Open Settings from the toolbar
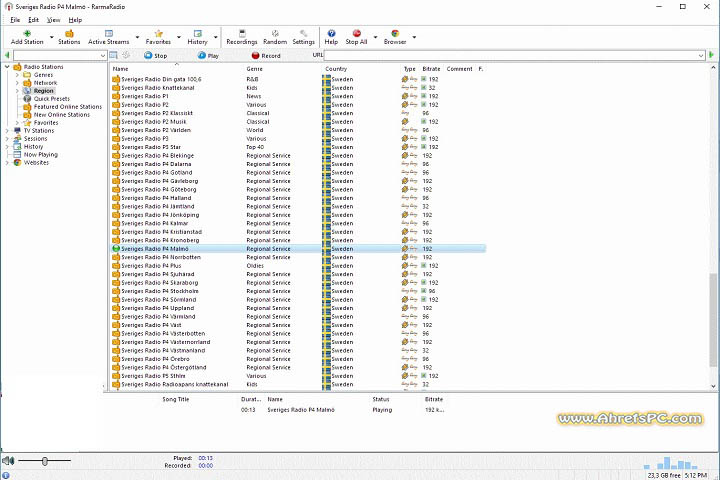720x480 pixels. 304,37
